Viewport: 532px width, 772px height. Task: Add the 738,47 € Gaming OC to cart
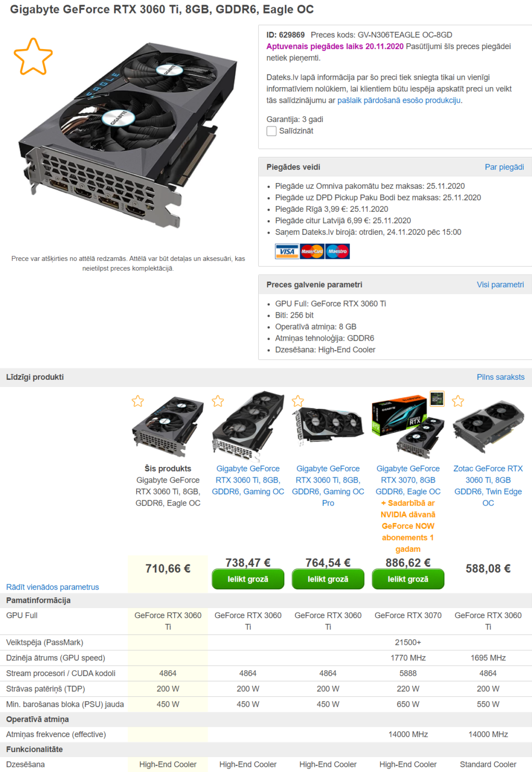pyautogui.click(x=248, y=579)
